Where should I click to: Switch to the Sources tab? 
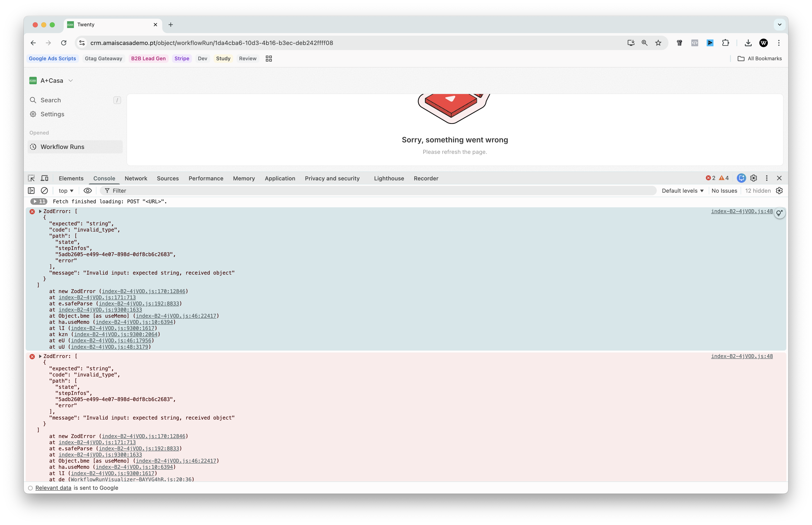168,178
